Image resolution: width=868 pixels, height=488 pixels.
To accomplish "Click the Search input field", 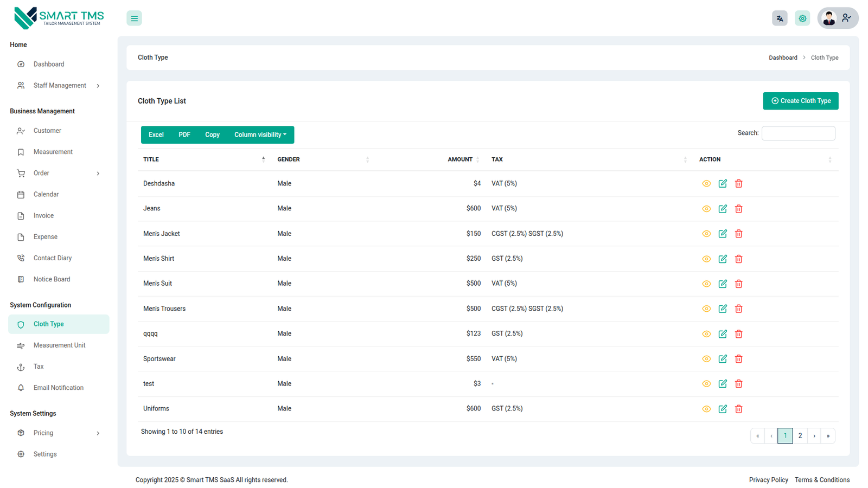I will [798, 133].
